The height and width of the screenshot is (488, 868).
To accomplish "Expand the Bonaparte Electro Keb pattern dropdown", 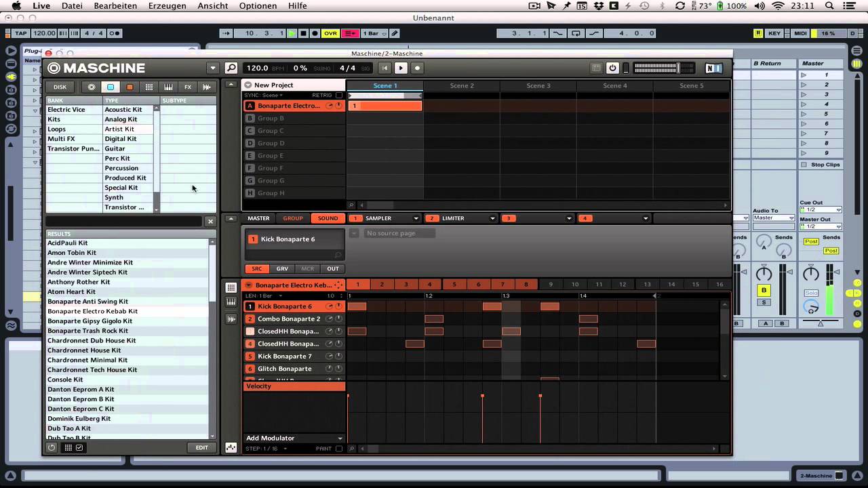I will pos(248,285).
